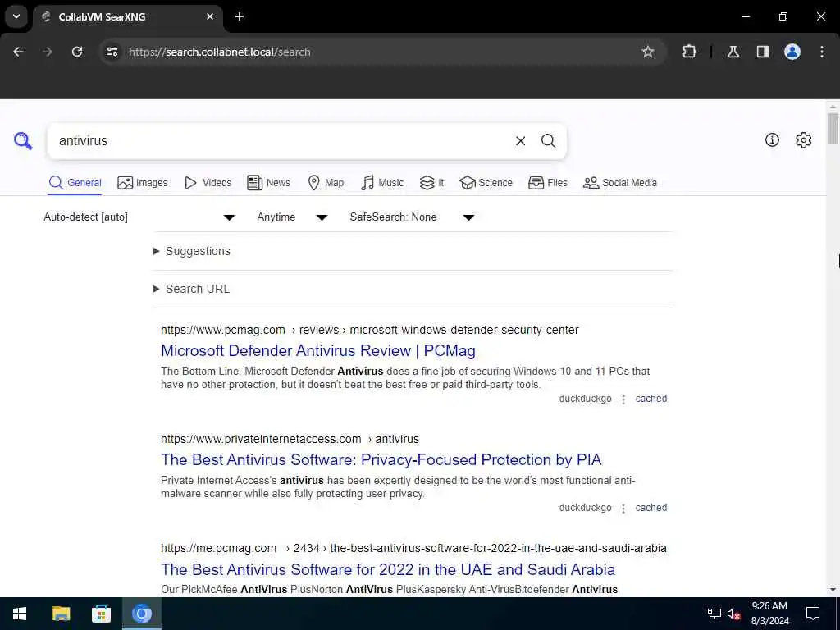Open Windows Start menu
The height and width of the screenshot is (630, 840).
pos(20,614)
